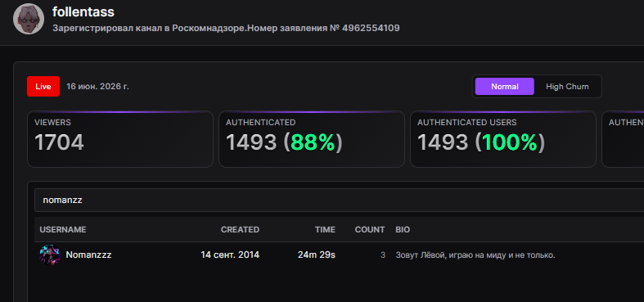The image size is (644, 302).
Task: Open Nomanzzz user avatar thumbnail
Action: [50, 255]
